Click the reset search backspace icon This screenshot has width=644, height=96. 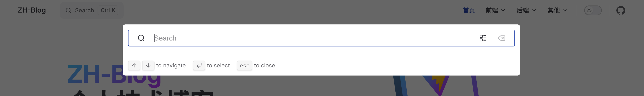(x=501, y=38)
